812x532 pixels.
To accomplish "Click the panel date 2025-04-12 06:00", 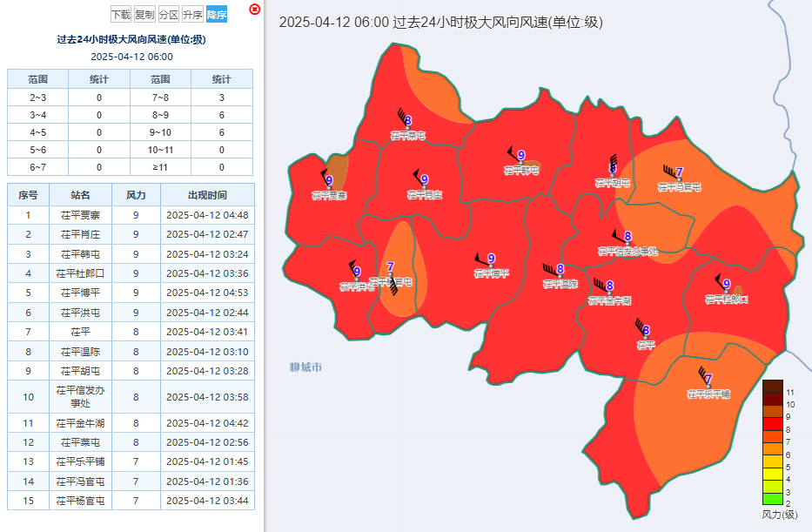I will coord(132,57).
